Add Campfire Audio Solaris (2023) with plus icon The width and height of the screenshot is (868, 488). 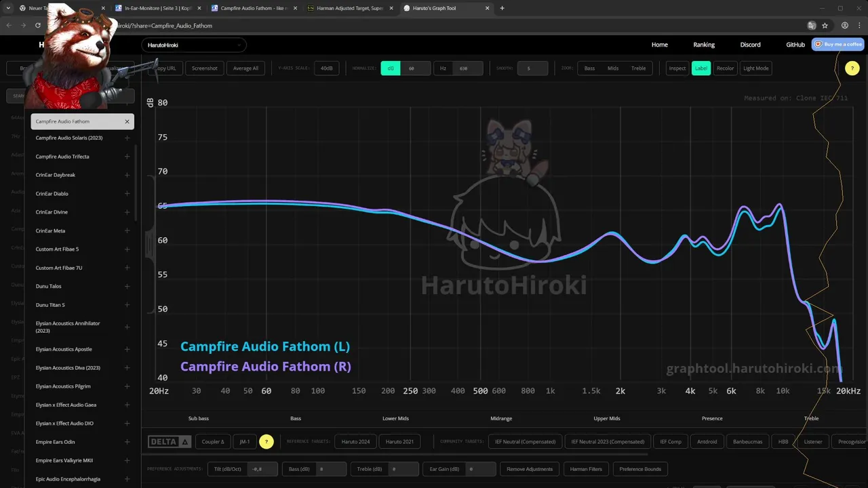[127, 138]
